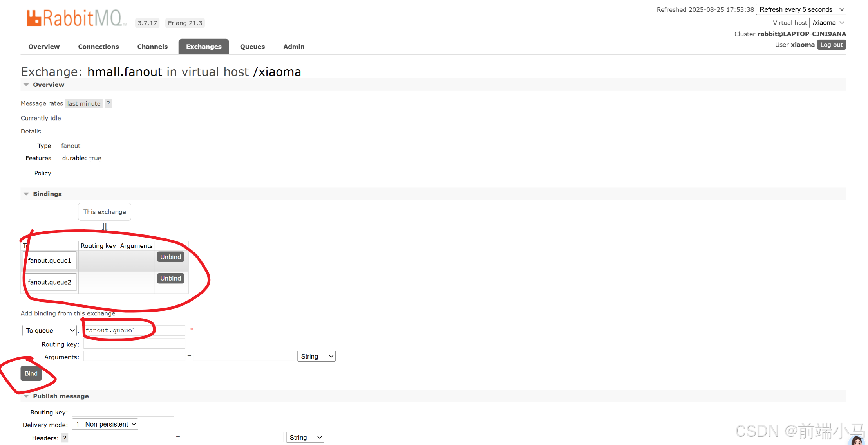This screenshot has height=445, width=868.
Task: Open the fanout.queue2 queue link
Action: coord(50,282)
